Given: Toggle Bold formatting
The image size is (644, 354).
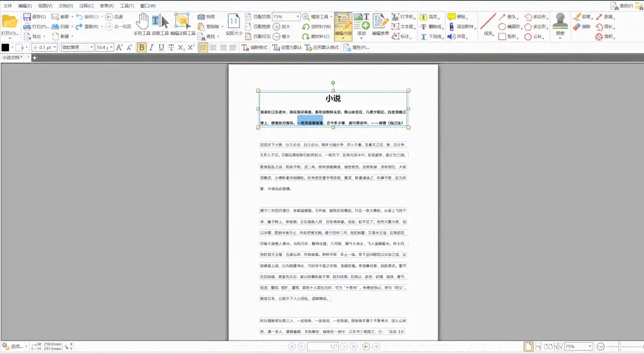Looking at the screenshot, I should [x=141, y=48].
